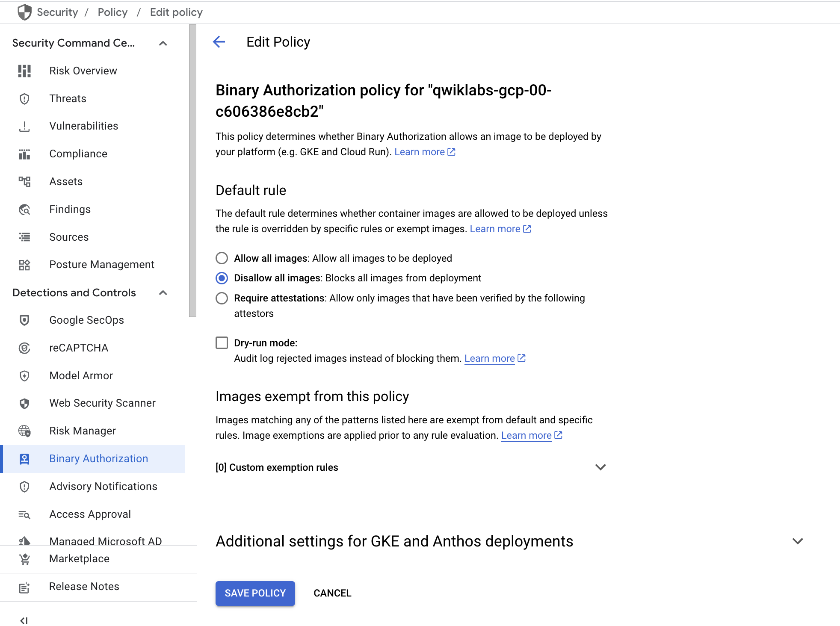Viewport: 840px width, 626px height.
Task: Select the Allow all images option
Action: point(222,258)
